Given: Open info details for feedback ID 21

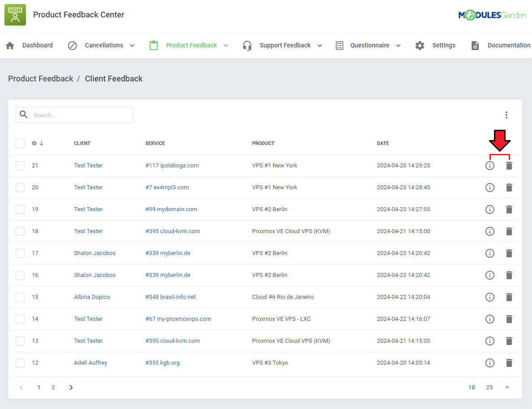Looking at the screenshot, I should point(490,166).
